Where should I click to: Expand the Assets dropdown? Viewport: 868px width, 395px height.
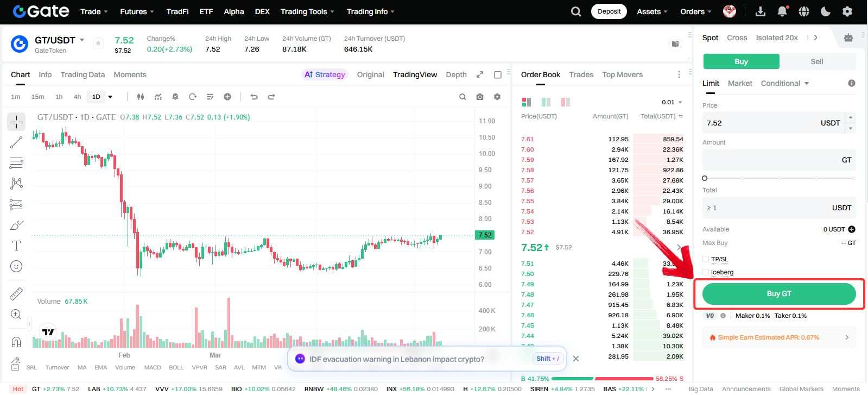[x=652, y=11]
